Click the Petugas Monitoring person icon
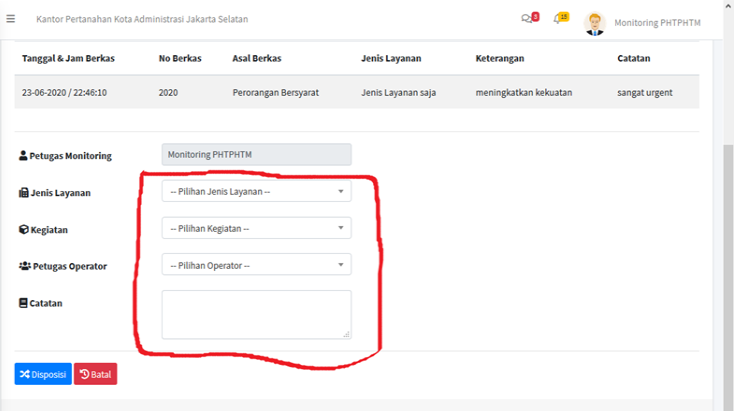 pos(23,156)
